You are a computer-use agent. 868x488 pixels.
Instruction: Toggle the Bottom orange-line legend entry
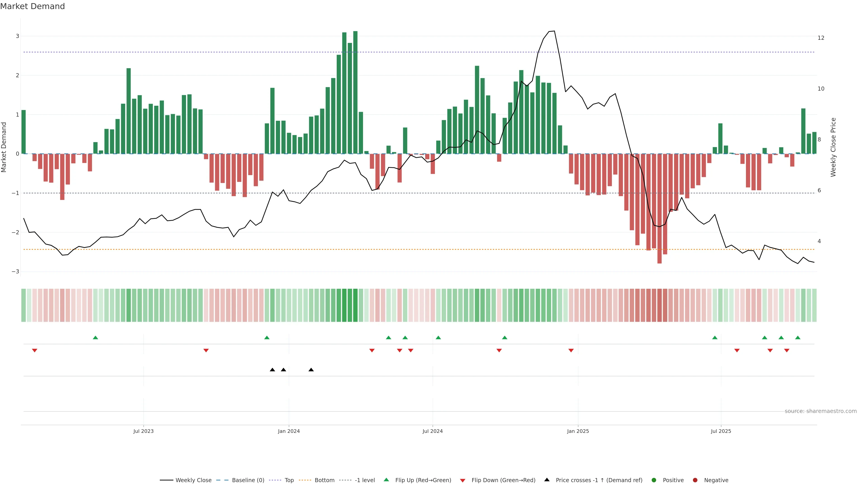pos(324,480)
